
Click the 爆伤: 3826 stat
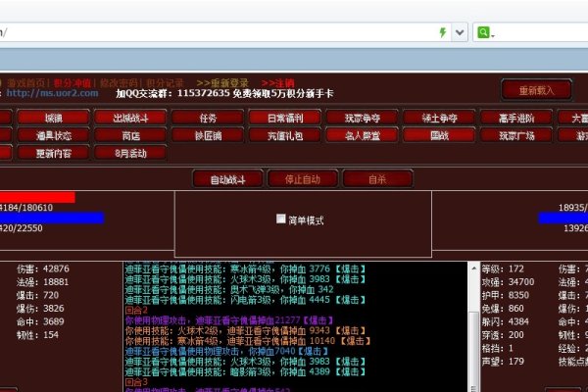coord(40,309)
